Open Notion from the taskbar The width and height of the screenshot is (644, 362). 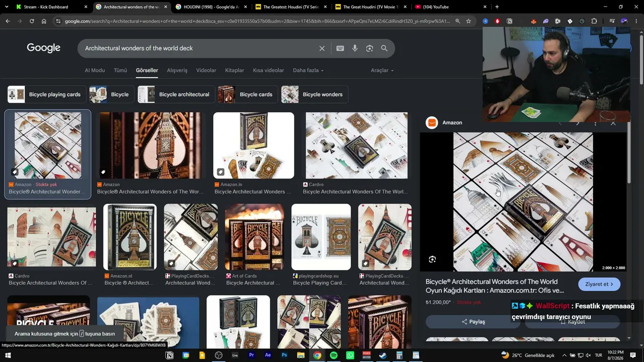[x=170, y=355]
